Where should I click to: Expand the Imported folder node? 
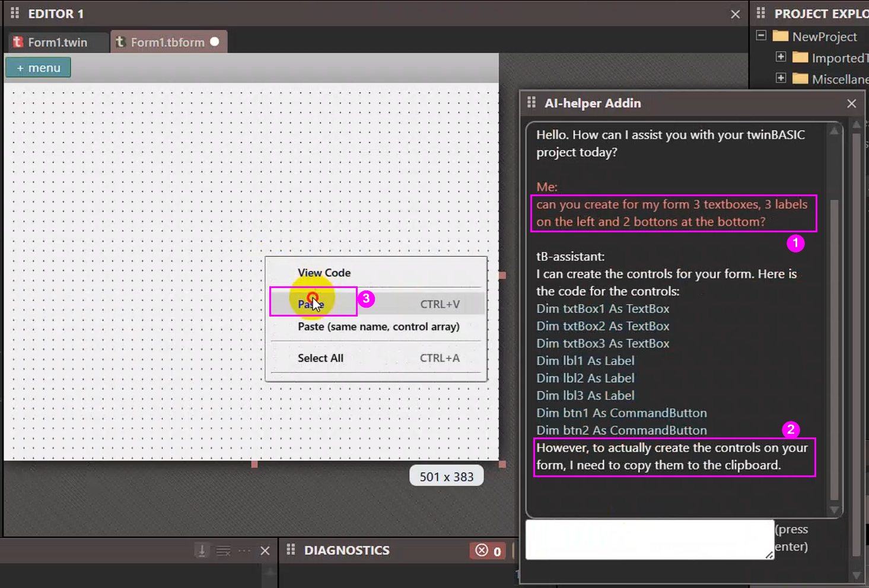pyautogui.click(x=781, y=57)
